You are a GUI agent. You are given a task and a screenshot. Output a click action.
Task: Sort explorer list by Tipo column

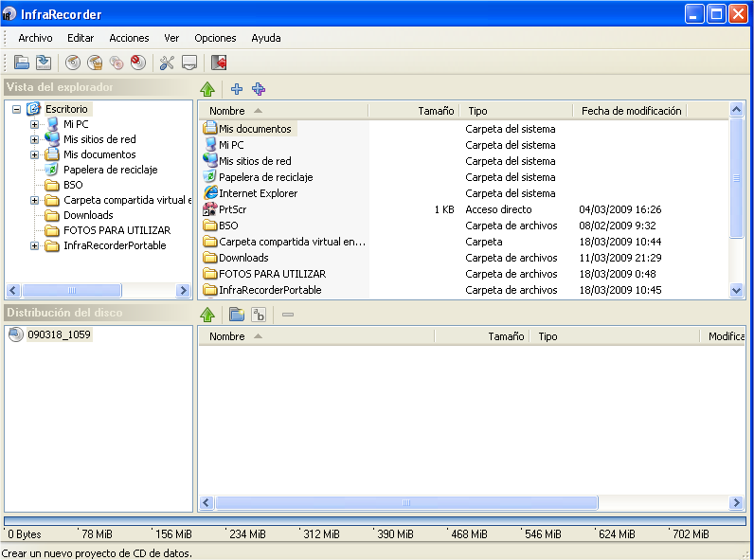516,111
